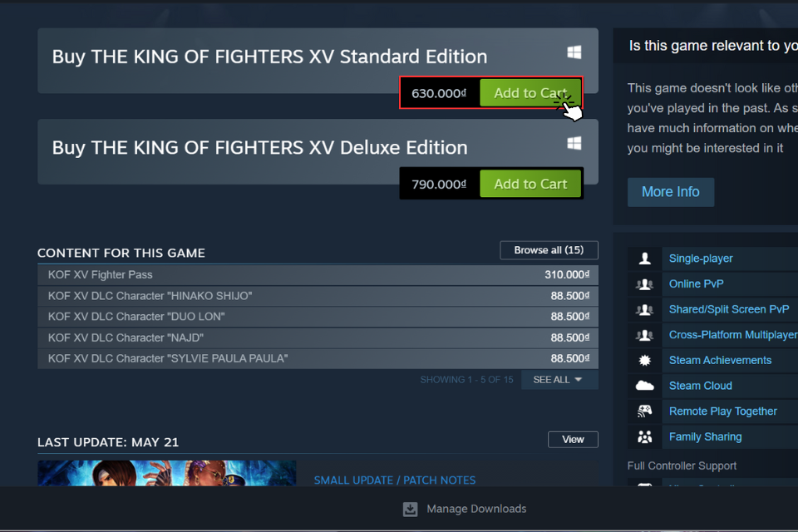Click the Steam Cloud cloud icon
Viewport: 798px width, 532px height.
[x=645, y=386]
